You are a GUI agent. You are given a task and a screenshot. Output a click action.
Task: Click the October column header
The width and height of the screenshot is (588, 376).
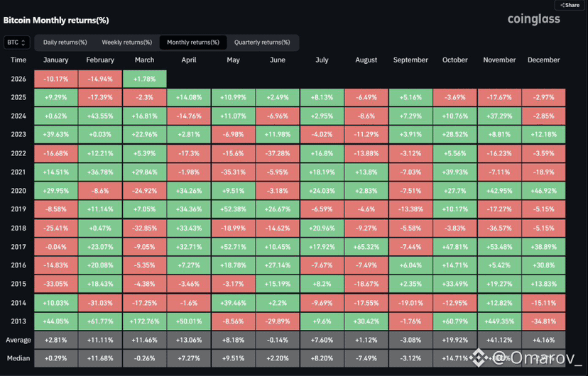pos(455,60)
